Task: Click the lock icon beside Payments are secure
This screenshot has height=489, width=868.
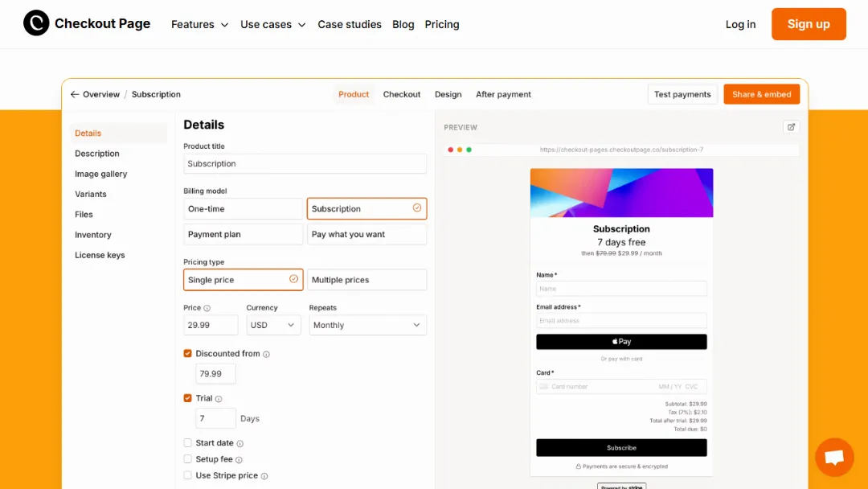Action: pos(578,466)
